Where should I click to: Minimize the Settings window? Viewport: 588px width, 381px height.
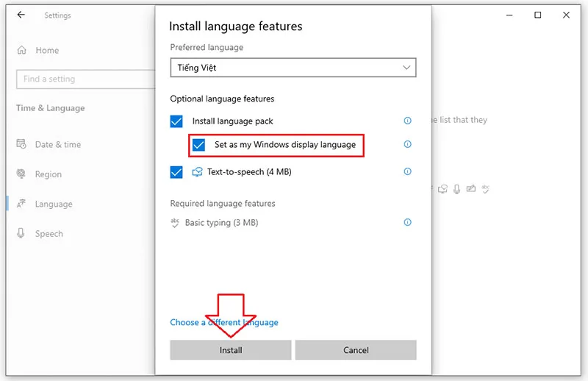(509, 15)
